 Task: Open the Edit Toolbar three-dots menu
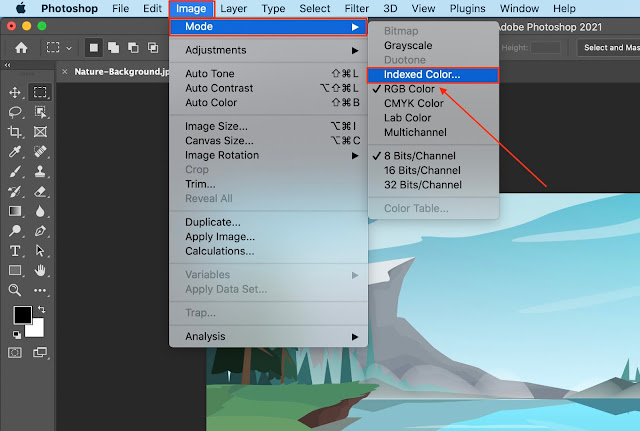click(x=40, y=290)
